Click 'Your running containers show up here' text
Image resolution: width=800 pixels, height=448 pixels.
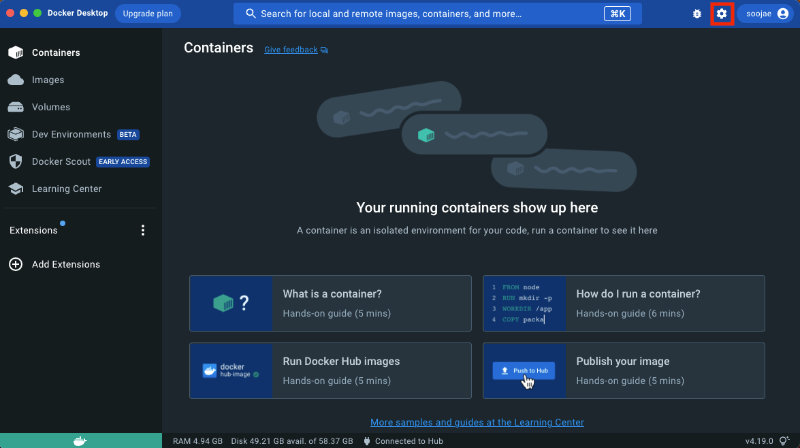(x=477, y=208)
